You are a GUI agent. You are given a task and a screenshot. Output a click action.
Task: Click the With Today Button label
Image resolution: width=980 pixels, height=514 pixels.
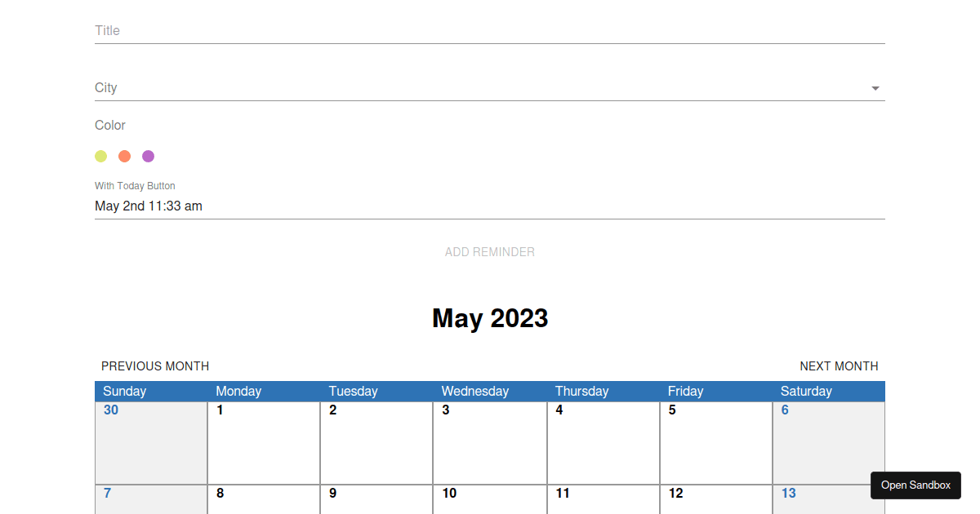point(134,186)
